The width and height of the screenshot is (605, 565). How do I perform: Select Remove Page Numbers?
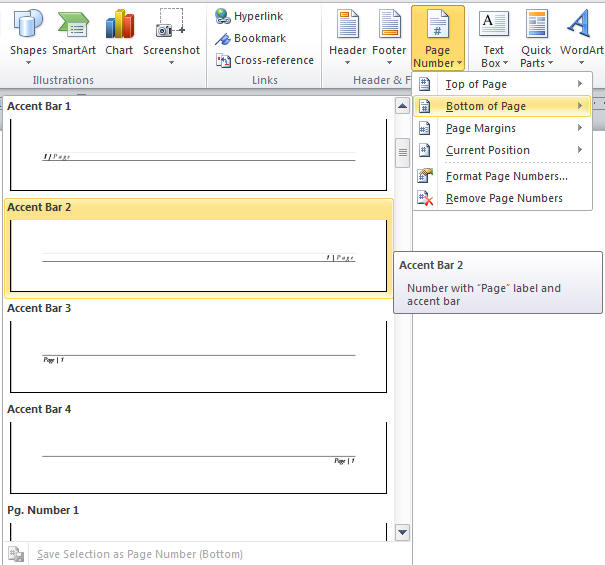pos(503,198)
